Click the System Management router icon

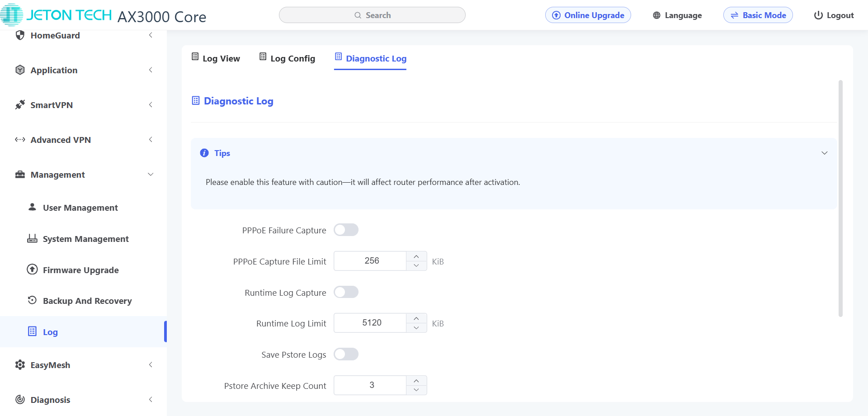point(32,238)
